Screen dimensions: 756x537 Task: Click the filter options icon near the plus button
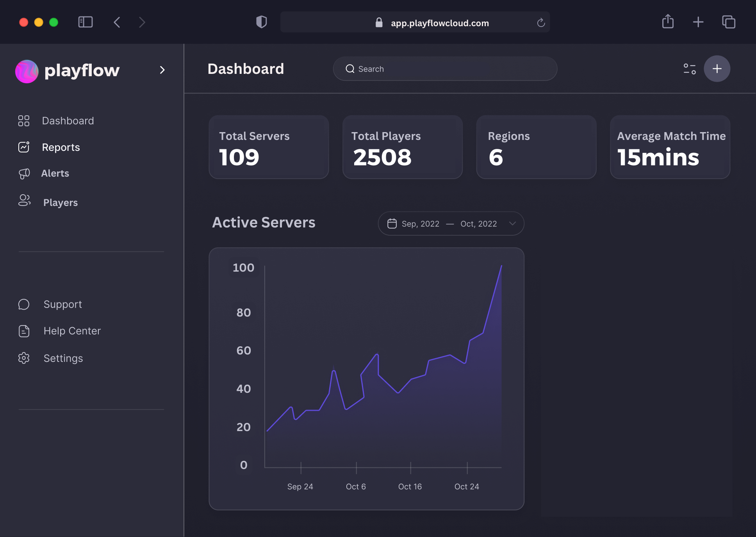690,68
